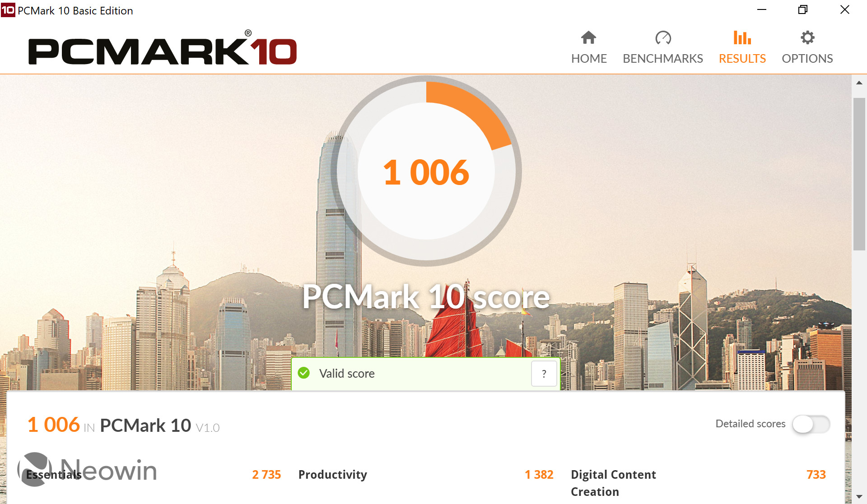Click the scrollbar down arrow
This screenshot has height=504, width=867.
coord(859,496)
